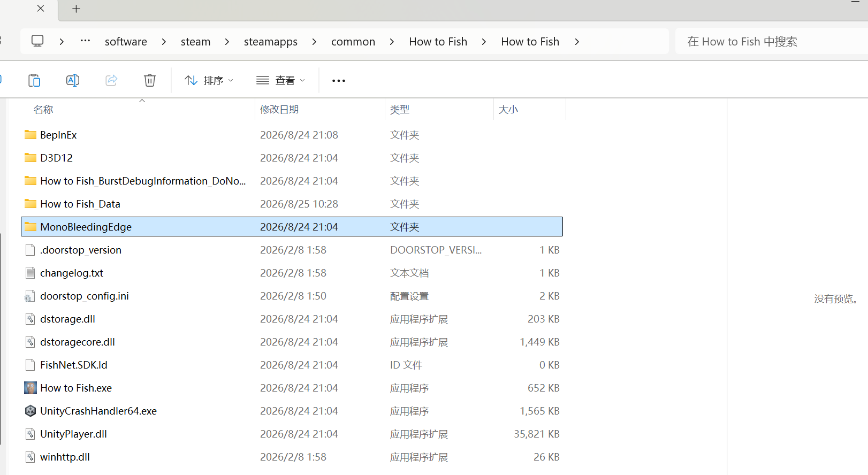Screen dimensions: 868x475
Task: Select the file name dstoragecore.dll
Action: pyautogui.click(x=78, y=342)
